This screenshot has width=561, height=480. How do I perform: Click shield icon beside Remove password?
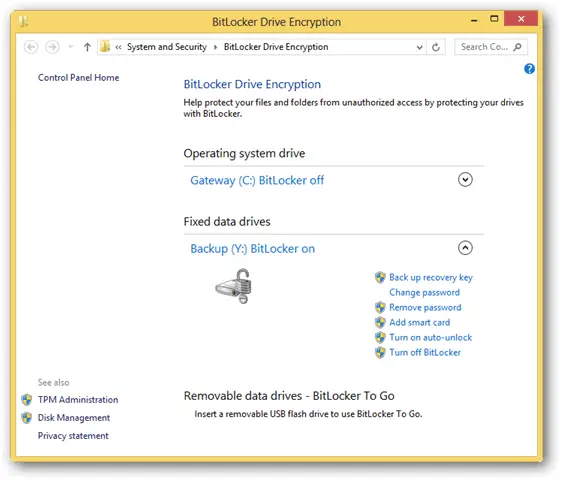380,307
